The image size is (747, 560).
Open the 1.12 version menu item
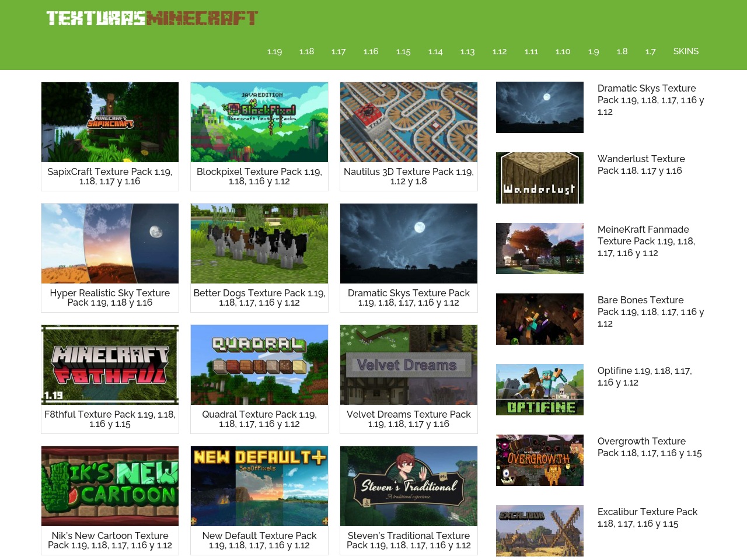(x=500, y=51)
